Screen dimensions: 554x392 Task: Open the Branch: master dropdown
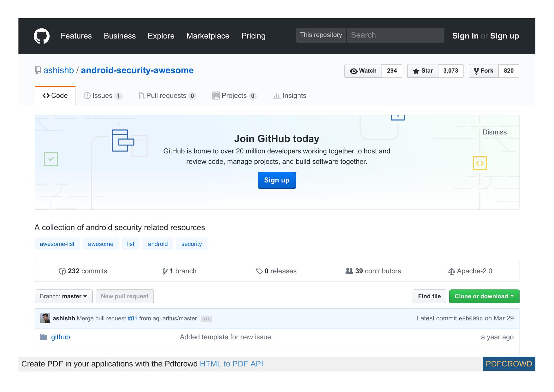click(x=63, y=296)
